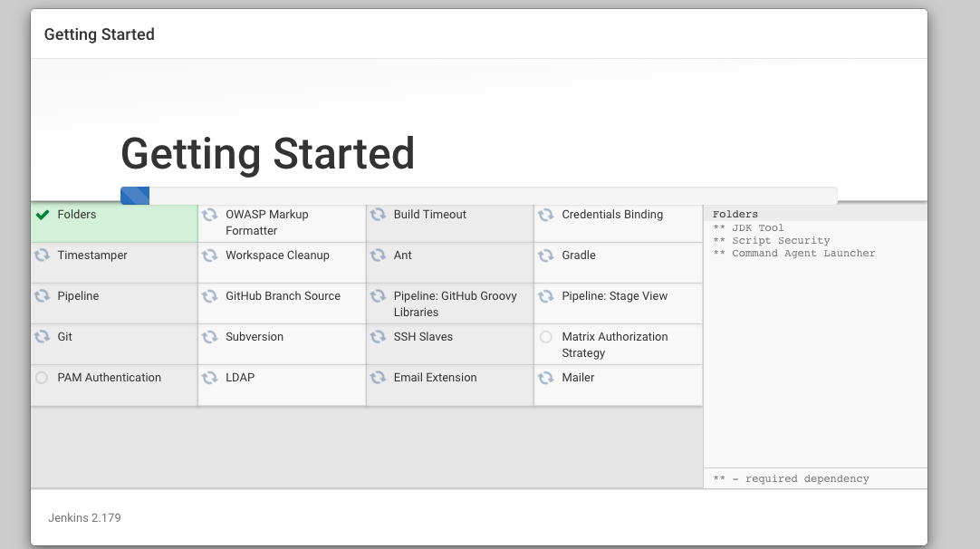Click the spinning sync icon beside Timestamper

[x=42, y=255]
